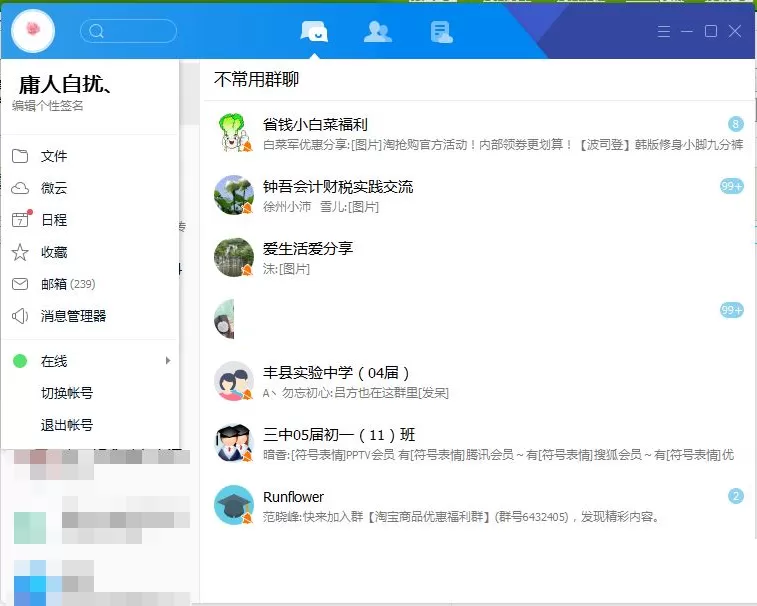Click the graduation cap avatar of Runflower

pyautogui.click(x=234, y=505)
